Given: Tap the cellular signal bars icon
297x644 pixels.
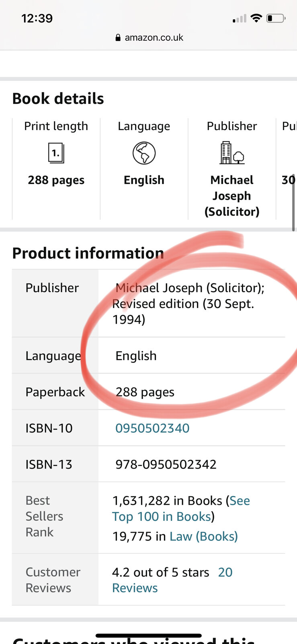Looking at the screenshot, I should (240, 19).
